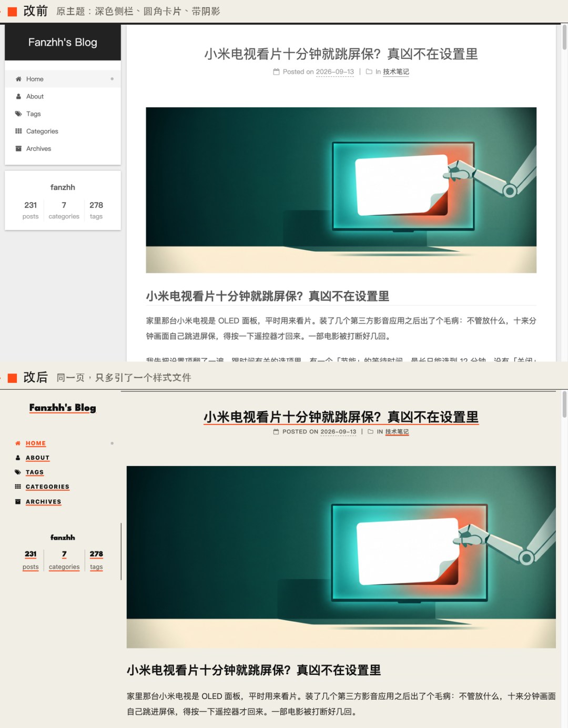Image resolution: width=568 pixels, height=728 pixels.
Task: Select underlined TAGS link in bottom sidebar
Action: [x=35, y=472]
